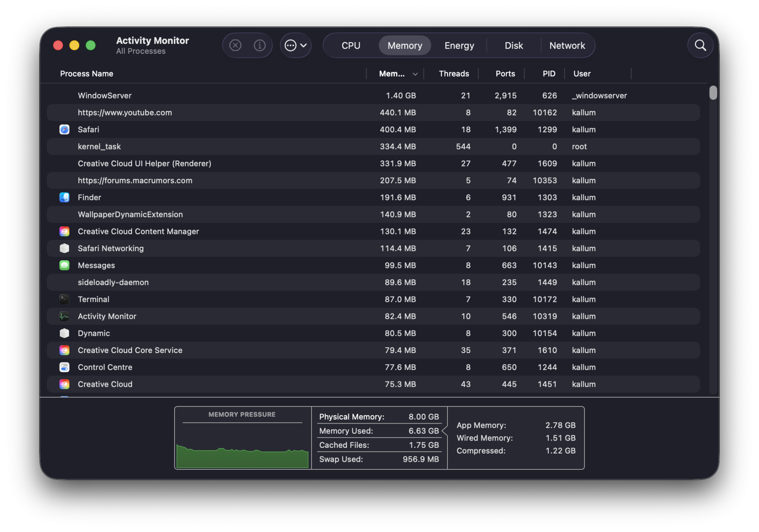759x532 pixels.
Task: Toggle Memory column sort order chevron
Action: [415, 74]
